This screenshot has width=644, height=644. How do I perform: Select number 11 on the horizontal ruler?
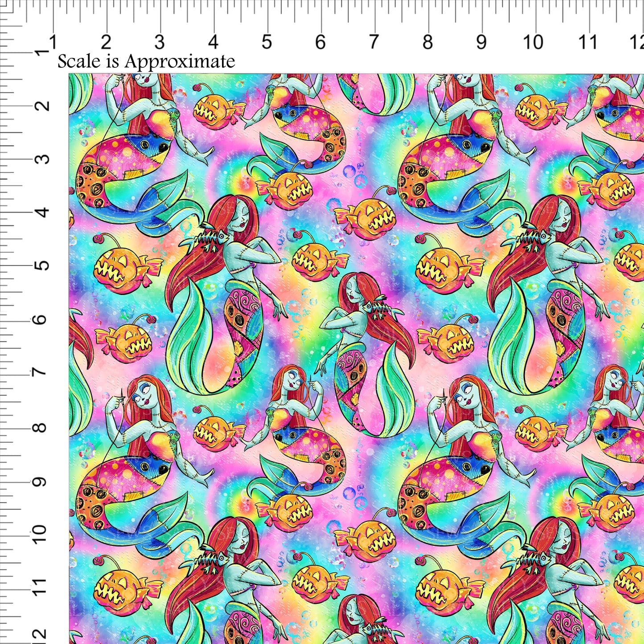pyautogui.click(x=588, y=42)
